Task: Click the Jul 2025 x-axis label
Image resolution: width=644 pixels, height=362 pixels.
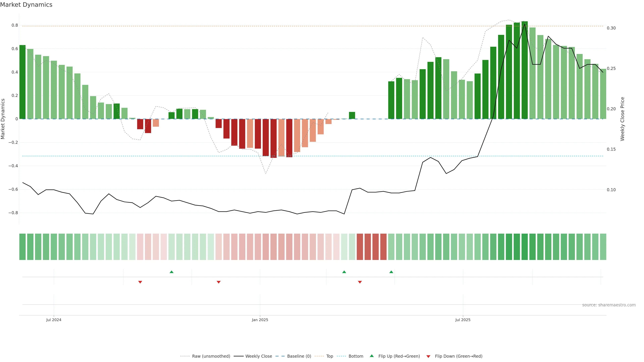Action: [463, 320]
